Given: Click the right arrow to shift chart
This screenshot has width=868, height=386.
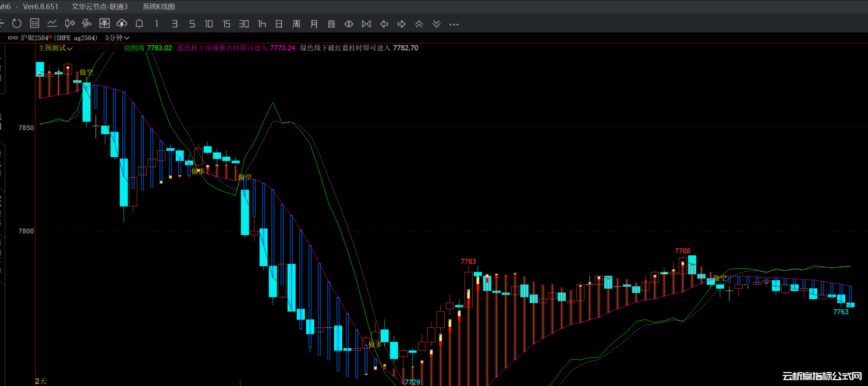Looking at the screenshot, I should (x=401, y=24).
